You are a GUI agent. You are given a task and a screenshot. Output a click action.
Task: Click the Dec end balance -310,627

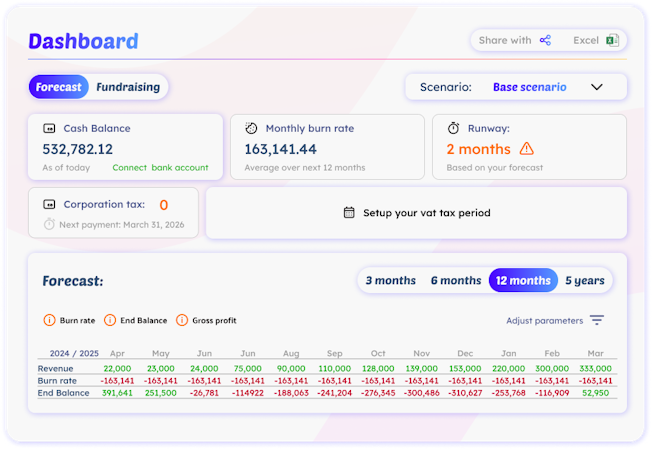465,393
